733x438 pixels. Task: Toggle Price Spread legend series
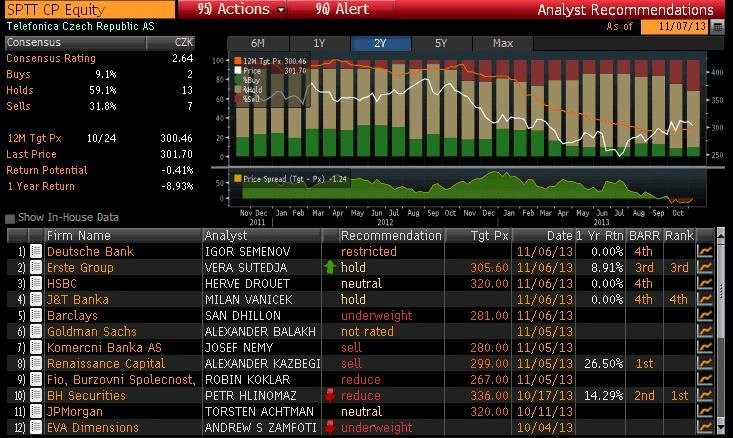(x=238, y=179)
